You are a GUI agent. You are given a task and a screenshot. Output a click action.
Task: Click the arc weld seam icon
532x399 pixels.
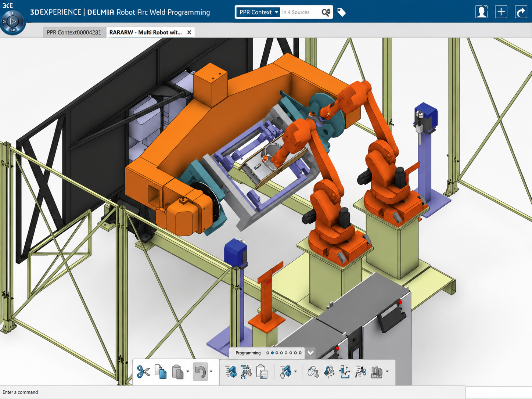click(x=329, y=372)
